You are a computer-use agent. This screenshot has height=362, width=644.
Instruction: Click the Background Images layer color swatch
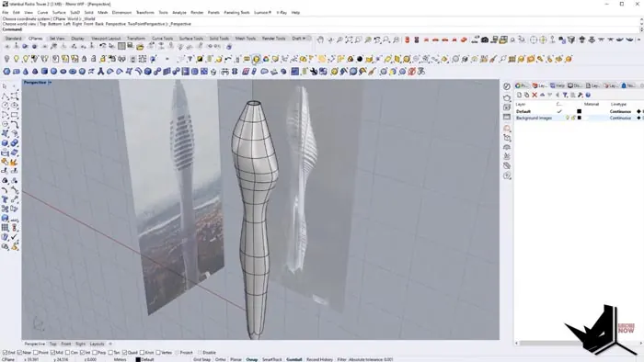pos(579,119)
